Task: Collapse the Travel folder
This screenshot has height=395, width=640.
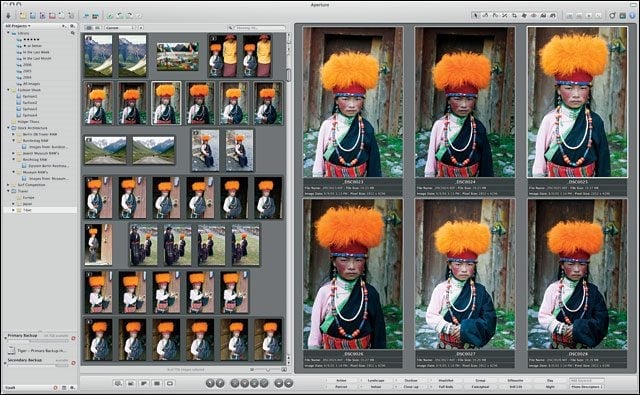Action: coord(8,191)
